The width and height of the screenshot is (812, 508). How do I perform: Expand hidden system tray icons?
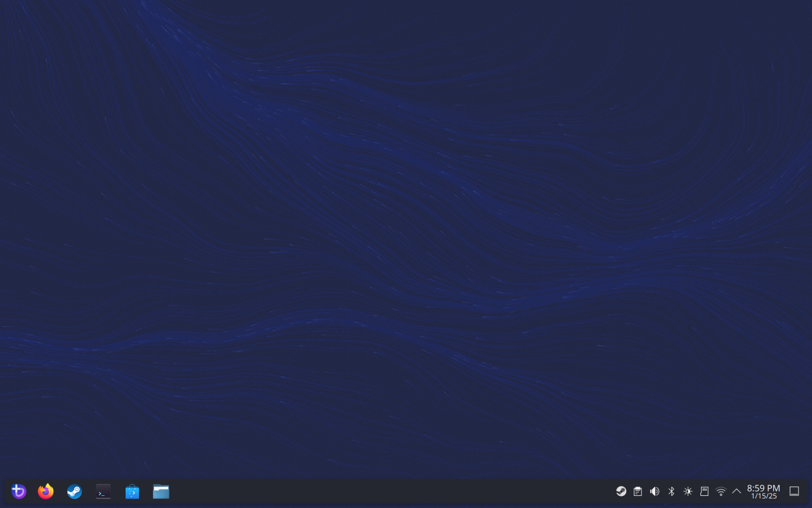pos(737,491)
